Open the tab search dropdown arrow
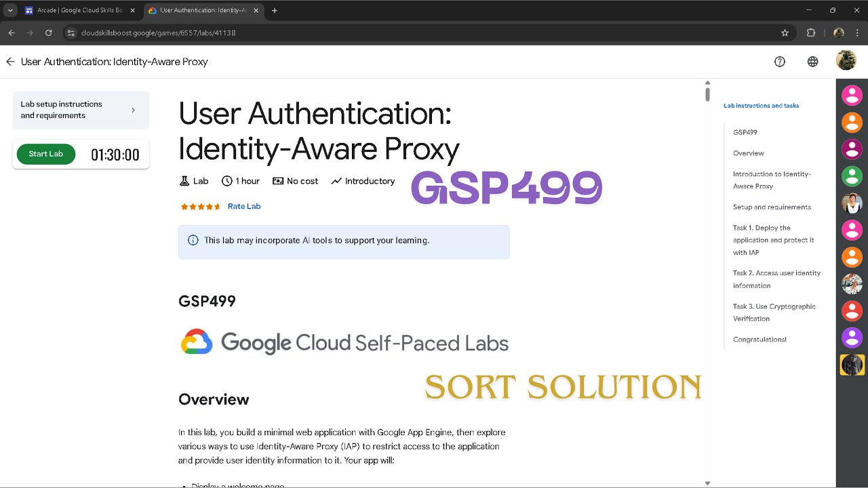The width and height of the screenshot is (868, 488). 10,11
